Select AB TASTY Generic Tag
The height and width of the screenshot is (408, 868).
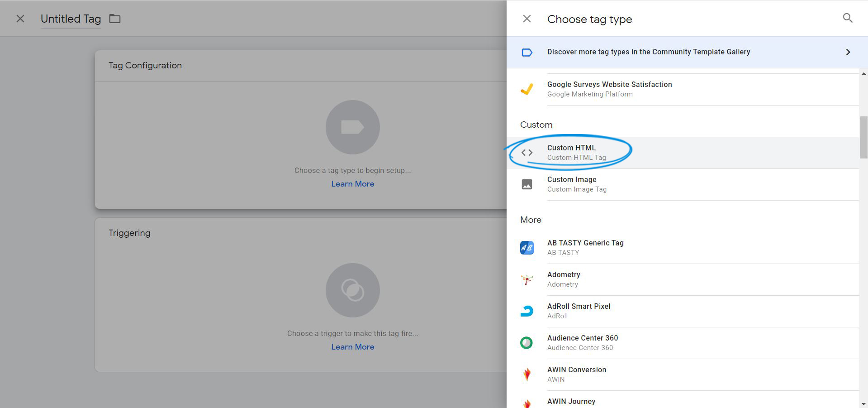click(x=683, y=248)
